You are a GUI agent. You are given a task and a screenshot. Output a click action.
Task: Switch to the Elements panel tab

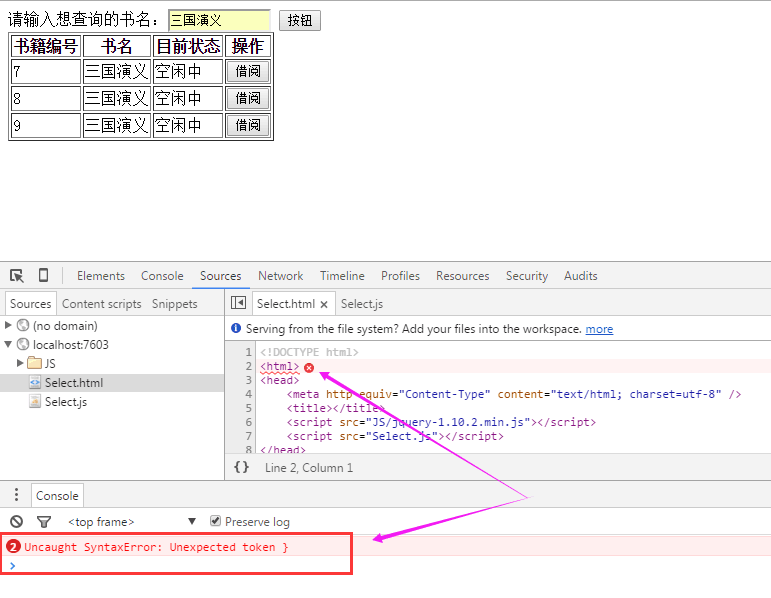point(101,276)
